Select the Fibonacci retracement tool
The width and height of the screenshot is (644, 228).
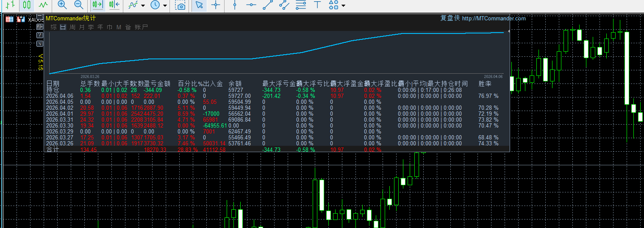301,5
